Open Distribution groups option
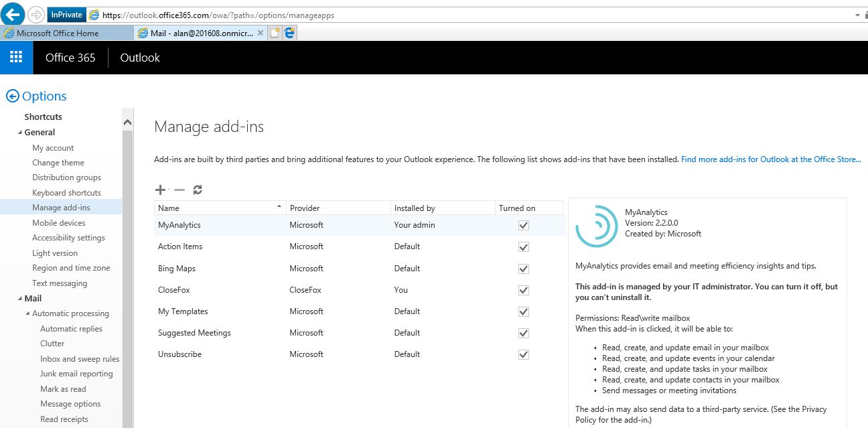Image resolution: width=868 pixels, height=428 pixels. (x=67, y=177)
